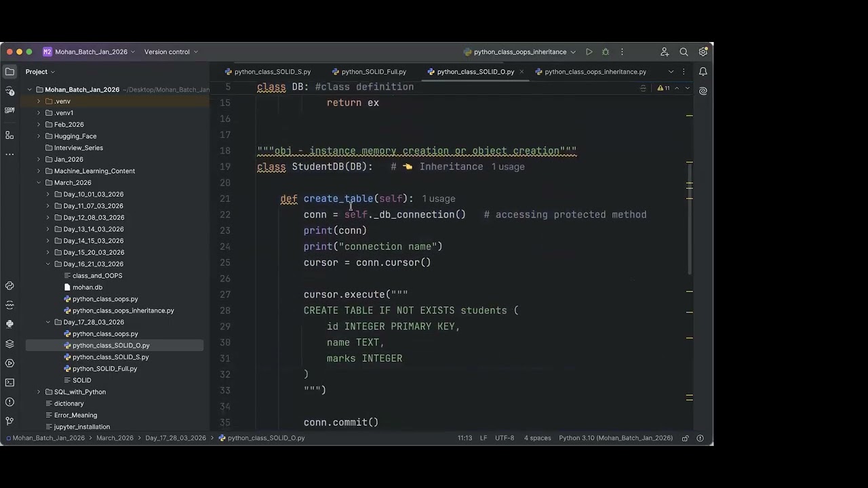Run python_class_oops_inheritance configuration
The width and height of the screenshot is (868, 488).
coord(589,52)
